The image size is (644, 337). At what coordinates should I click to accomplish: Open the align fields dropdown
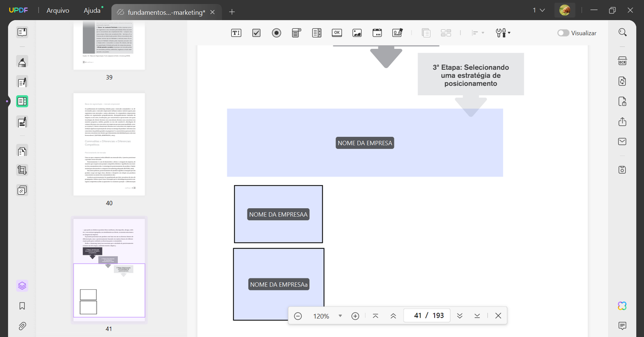pyautogui.click(x=478, y=33)
